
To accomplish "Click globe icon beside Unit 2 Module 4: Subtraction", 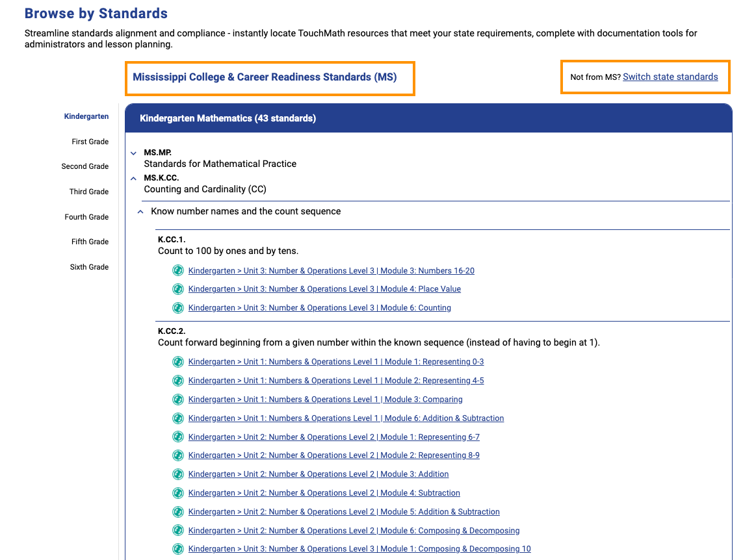I will click(178, 493).
